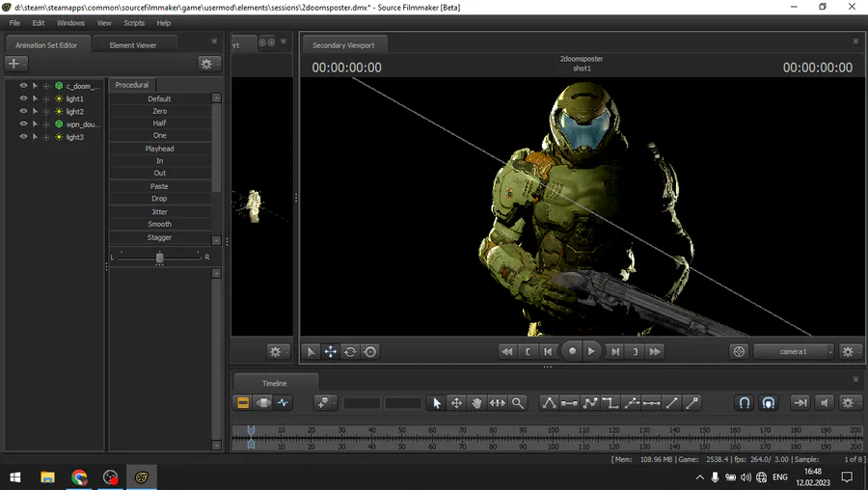Select the timeline hand pan tool
Image resolution: width=868 pixels, height=490 pixels.
point(476,403)
